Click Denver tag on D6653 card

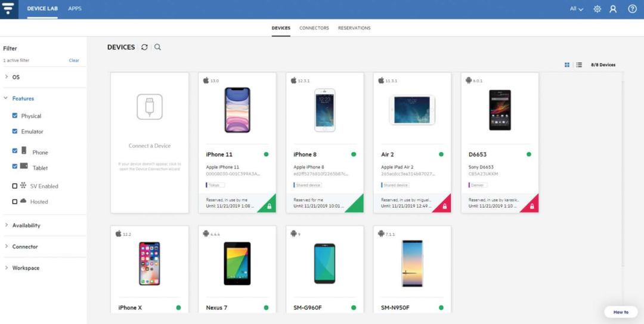point(478,186)
